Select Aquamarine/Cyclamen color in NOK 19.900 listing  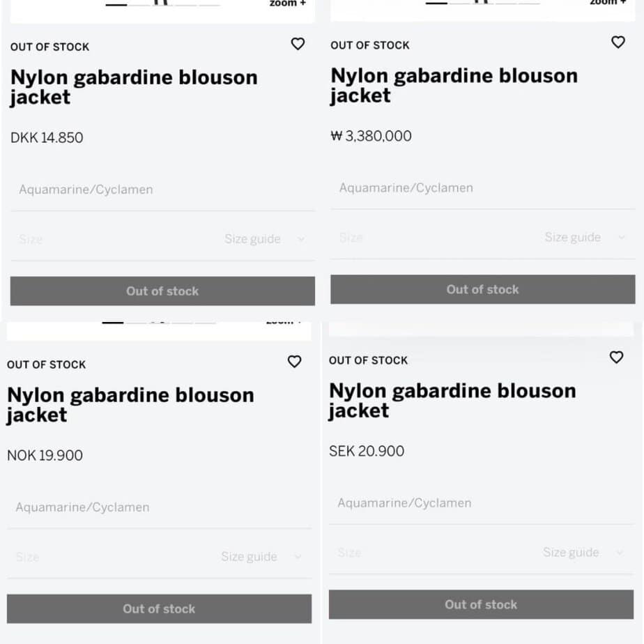(82, 507)
